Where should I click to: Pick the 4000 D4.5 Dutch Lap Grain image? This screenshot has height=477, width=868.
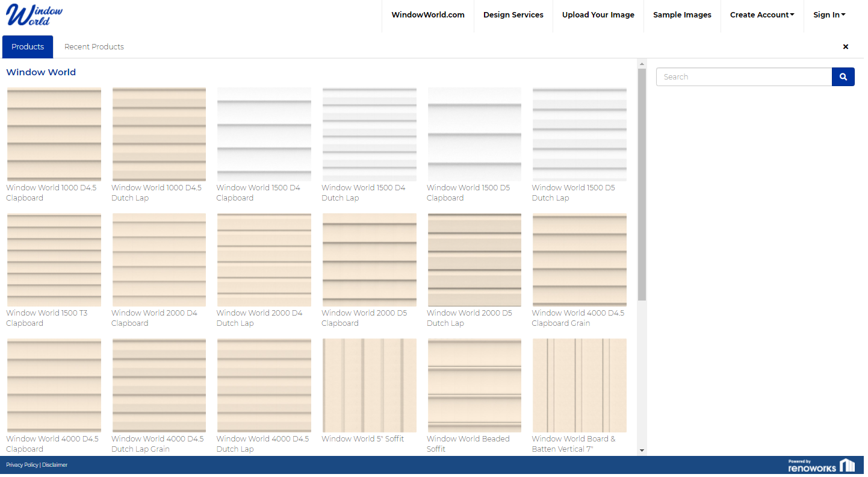[x=160, y=387]
